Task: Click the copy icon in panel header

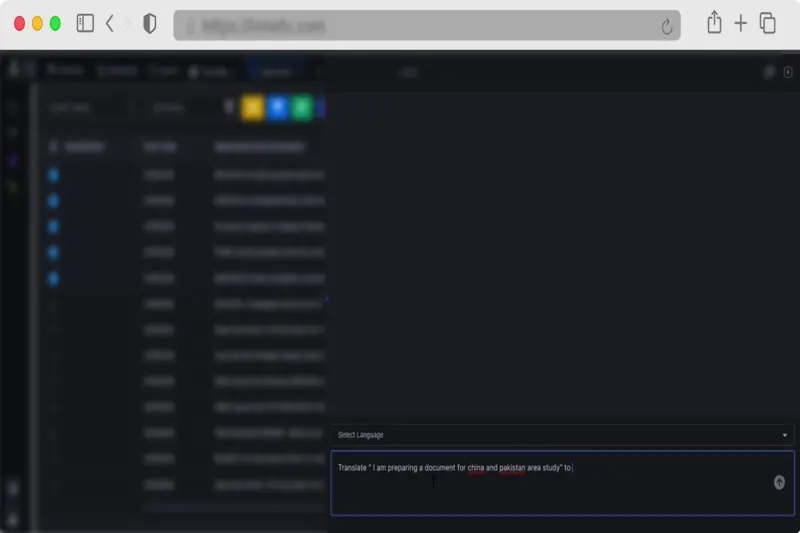Action: pyautogui.click(x=769, y=72)
